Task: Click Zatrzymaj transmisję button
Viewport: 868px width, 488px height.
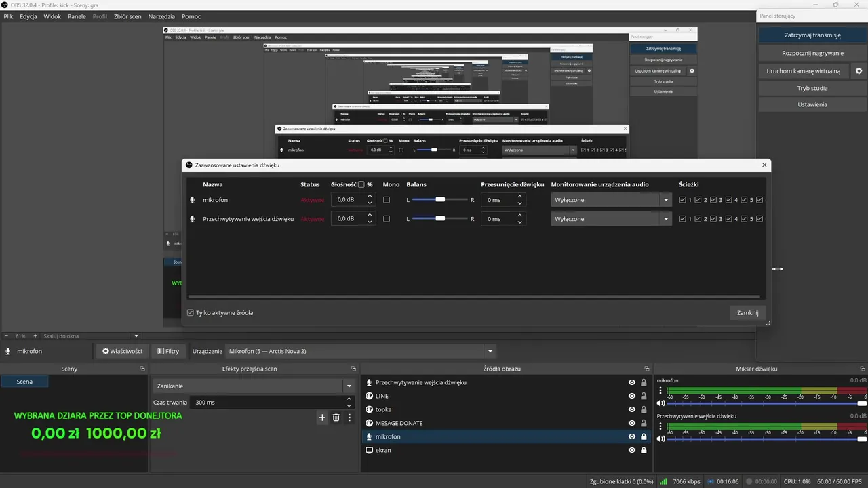Action: coord(812,35)
